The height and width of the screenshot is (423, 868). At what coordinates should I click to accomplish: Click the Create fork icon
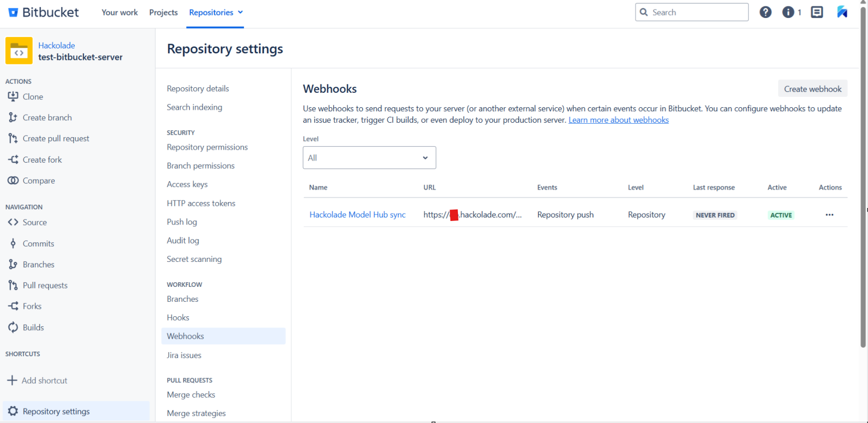[13, 160]
